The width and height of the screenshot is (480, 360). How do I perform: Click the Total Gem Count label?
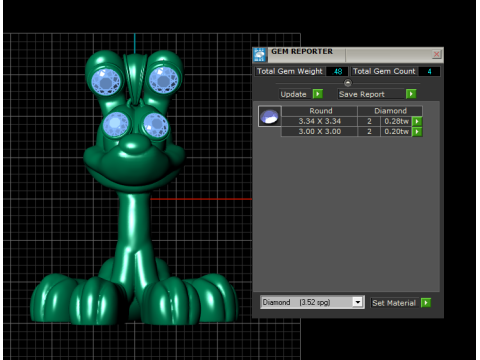pos(384,71)
